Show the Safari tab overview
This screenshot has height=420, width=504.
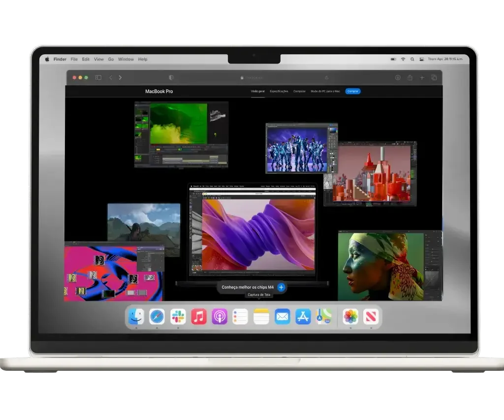(434, 77)
